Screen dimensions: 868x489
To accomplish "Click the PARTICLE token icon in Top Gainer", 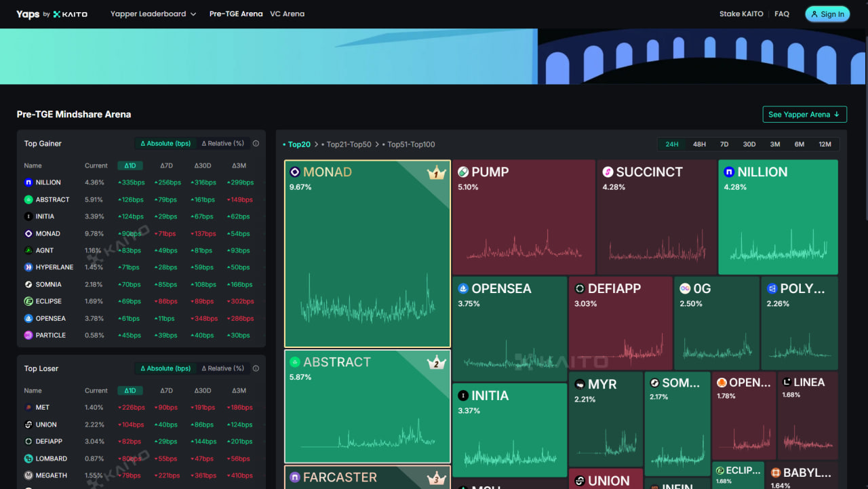I will coord(28,335).
